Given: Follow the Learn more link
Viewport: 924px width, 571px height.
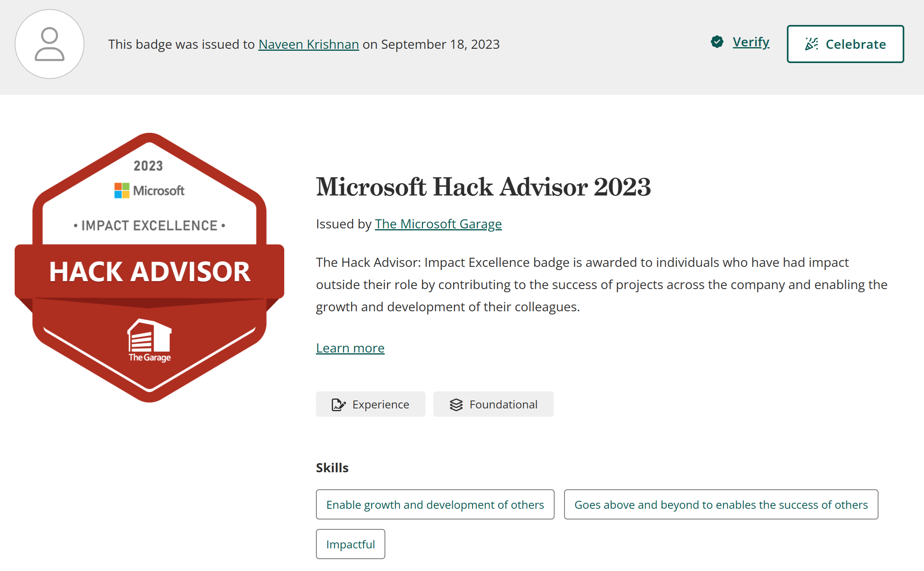Looking at the screenshot, I should click(350, 348).
